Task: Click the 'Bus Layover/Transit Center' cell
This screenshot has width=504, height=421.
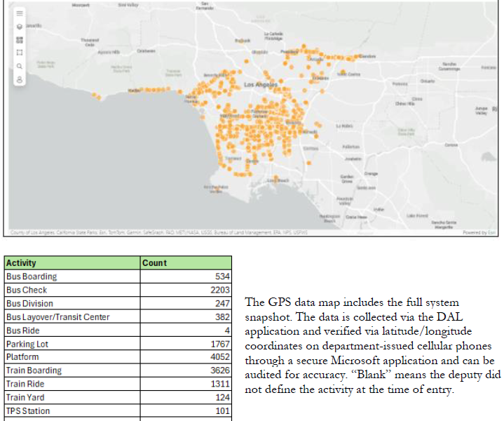Action: (57, 317)
